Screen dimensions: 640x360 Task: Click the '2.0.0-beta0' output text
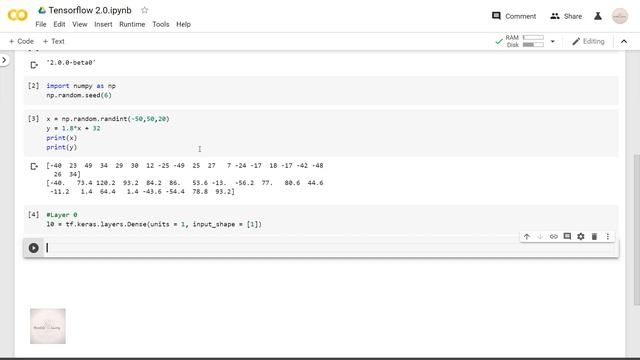point(71,62)
